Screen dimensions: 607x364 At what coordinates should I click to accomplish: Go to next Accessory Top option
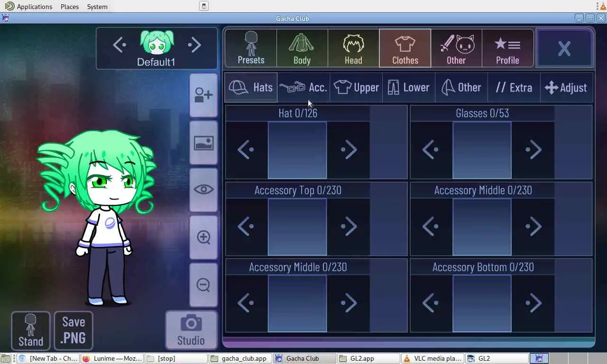[x=349, y=227]
